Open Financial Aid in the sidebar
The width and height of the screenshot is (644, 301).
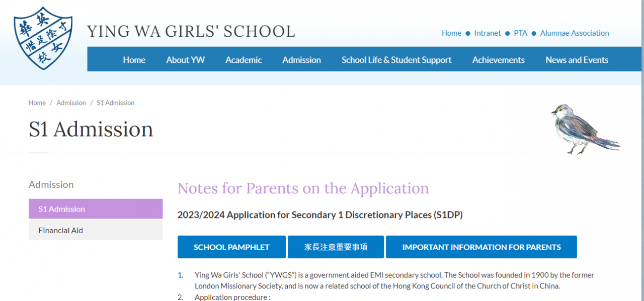pyautogui.click(x=96, y=230)
